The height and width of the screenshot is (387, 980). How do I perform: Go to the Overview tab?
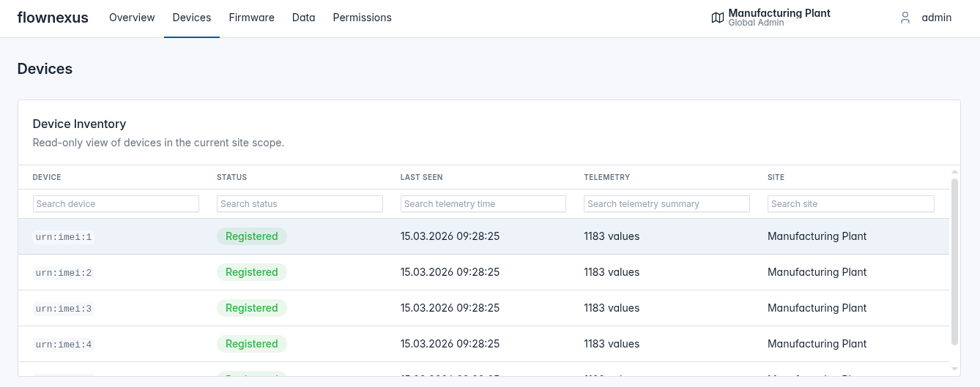pos(132,18)
